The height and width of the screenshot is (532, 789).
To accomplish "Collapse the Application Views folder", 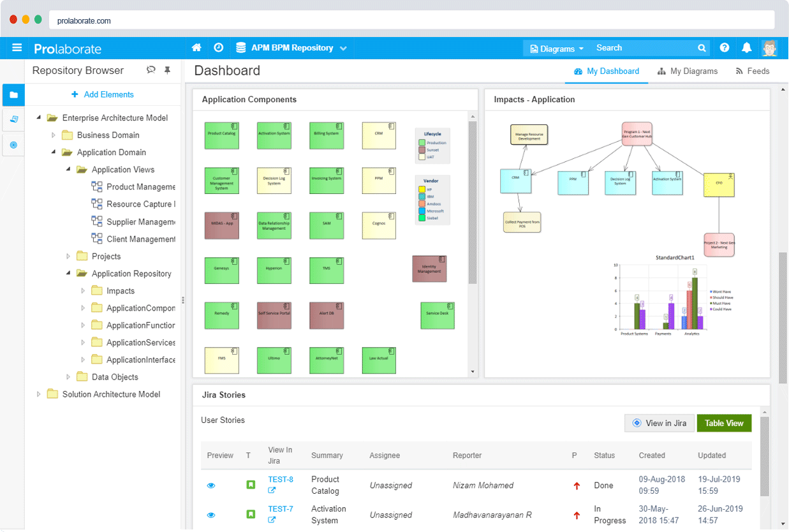I will 68,170.
